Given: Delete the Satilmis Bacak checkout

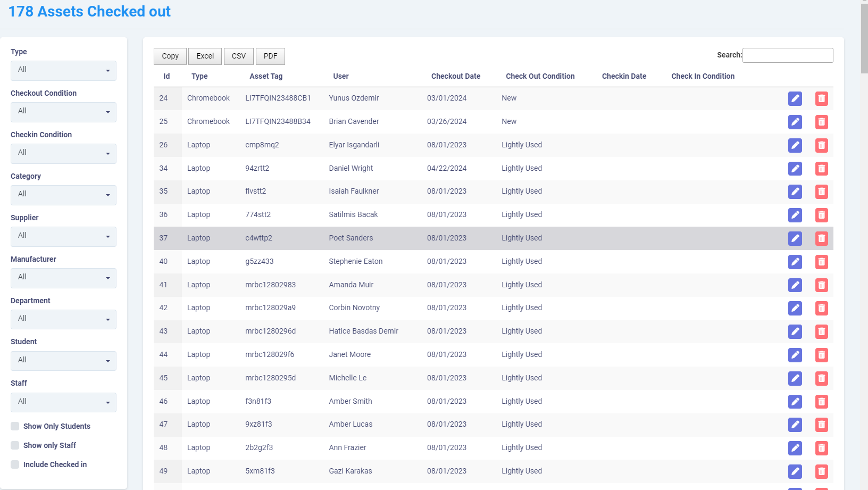Looking at the screenshot, I should [822, 215].
